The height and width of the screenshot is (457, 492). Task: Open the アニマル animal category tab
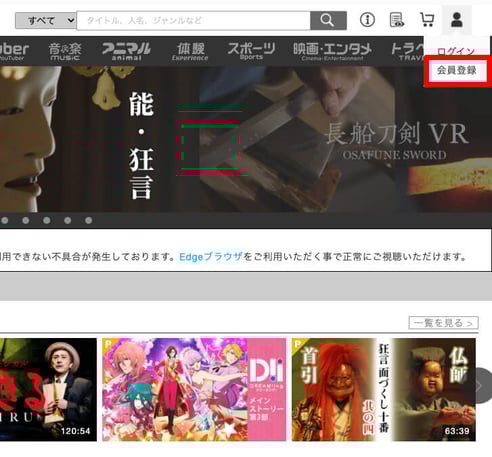pos(126,51)
